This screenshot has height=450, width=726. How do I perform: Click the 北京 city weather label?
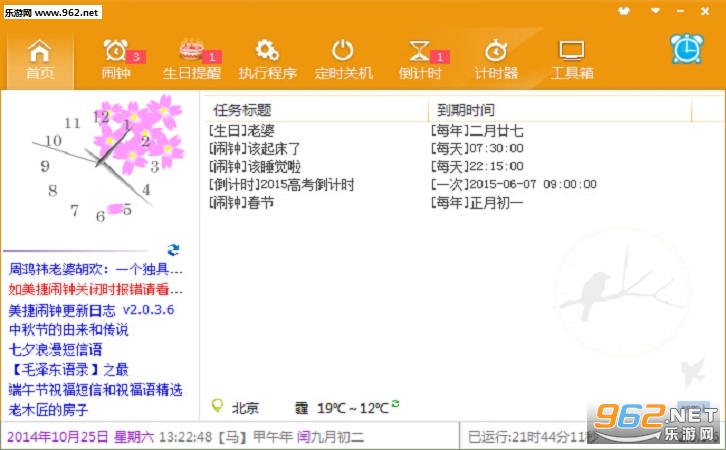pos(245,408)
